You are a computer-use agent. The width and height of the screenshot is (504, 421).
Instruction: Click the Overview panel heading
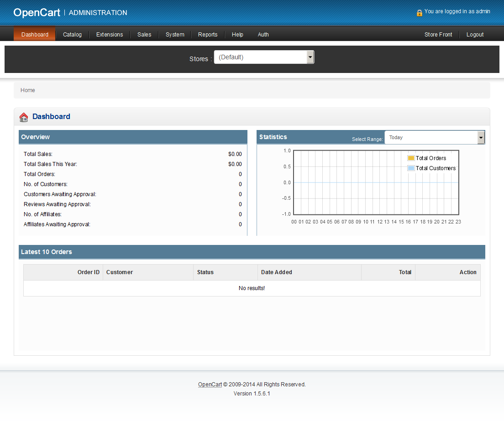[35, 137]
